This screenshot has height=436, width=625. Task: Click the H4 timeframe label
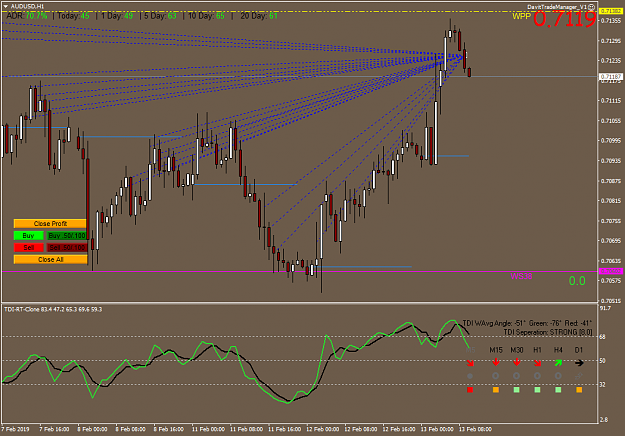point(558,350)
